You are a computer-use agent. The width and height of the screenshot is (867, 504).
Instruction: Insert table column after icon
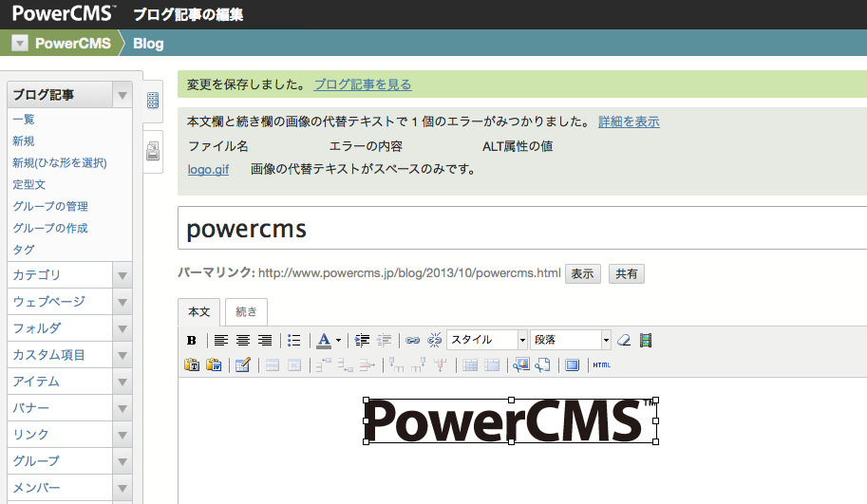point(419,364)
